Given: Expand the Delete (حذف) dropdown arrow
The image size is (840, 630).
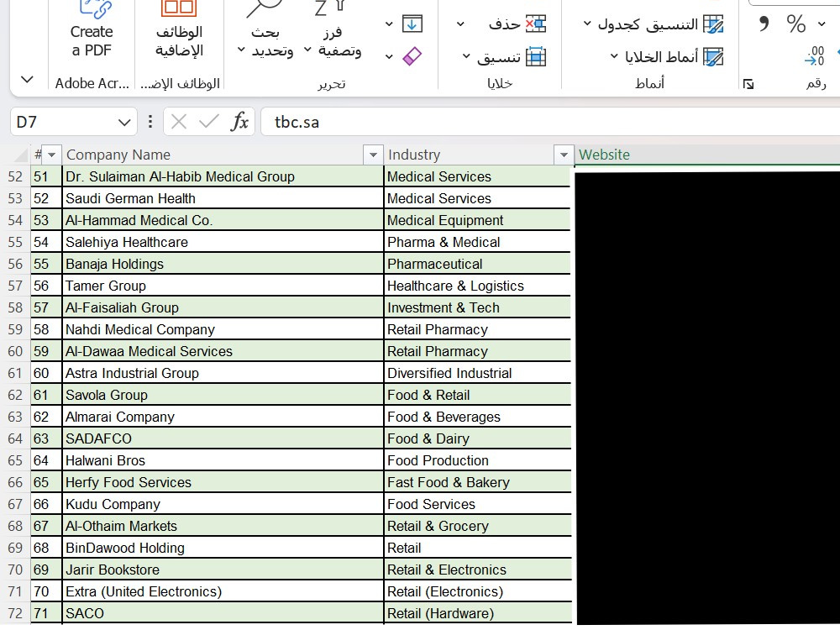Looking at the screenshot, I should [460, 24].
